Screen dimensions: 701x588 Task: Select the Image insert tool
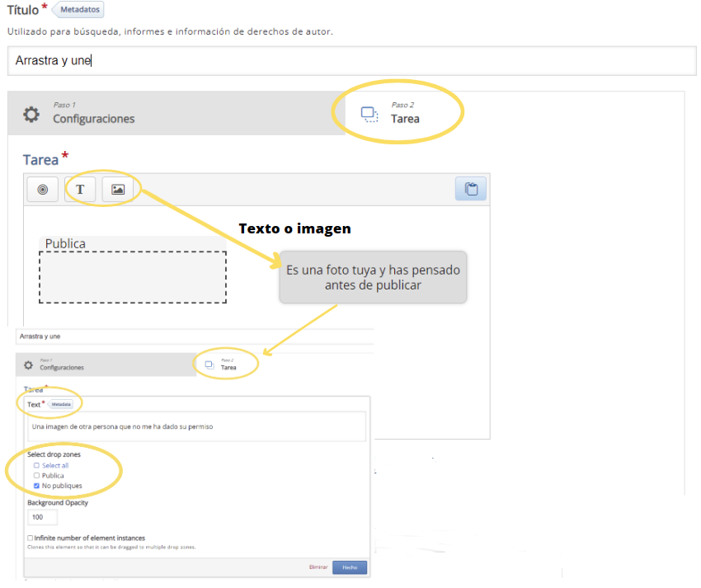tap(118, 190)
